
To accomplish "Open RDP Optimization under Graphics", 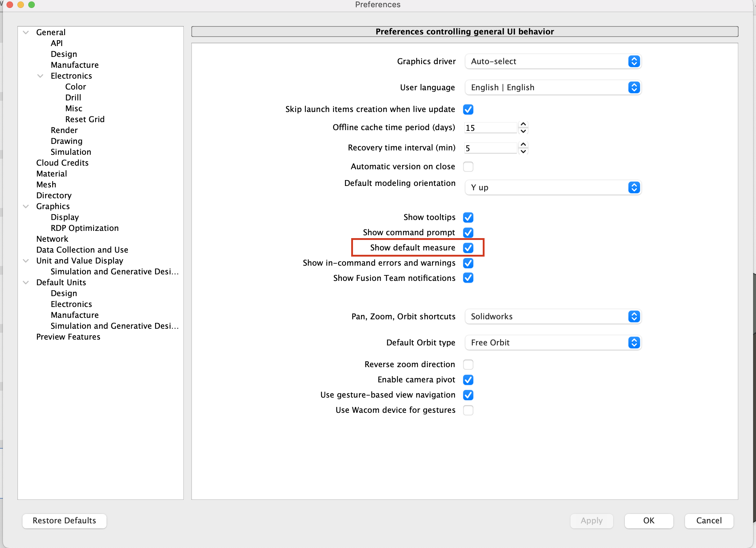I will (85, 228).
